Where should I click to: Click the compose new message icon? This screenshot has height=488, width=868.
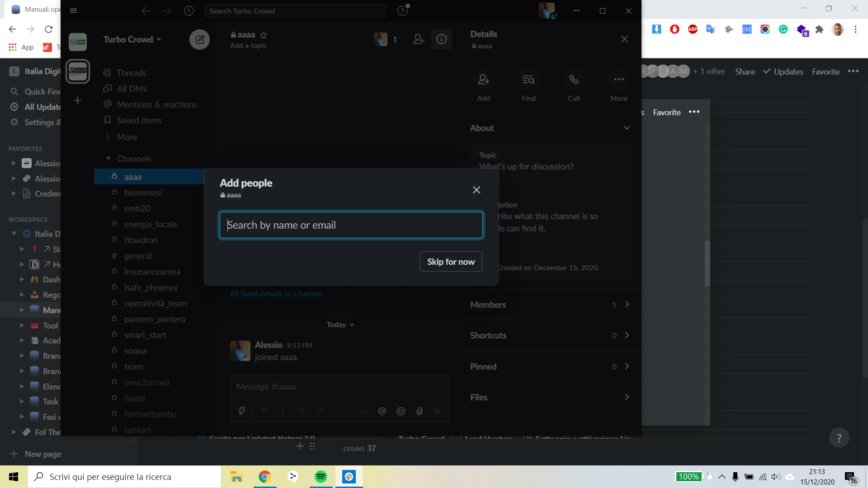coord(199,40)
